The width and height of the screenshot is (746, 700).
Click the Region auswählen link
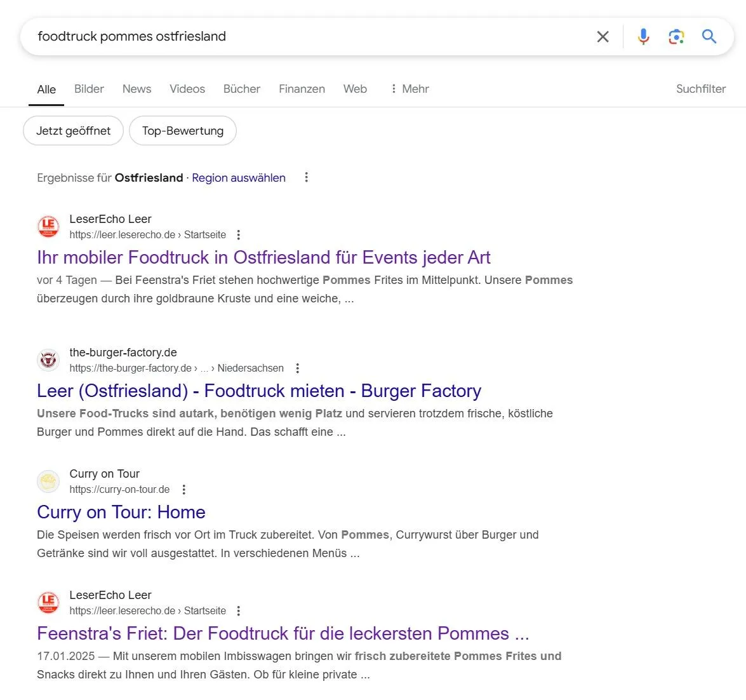pyautogui.click(x=238, y=178)
